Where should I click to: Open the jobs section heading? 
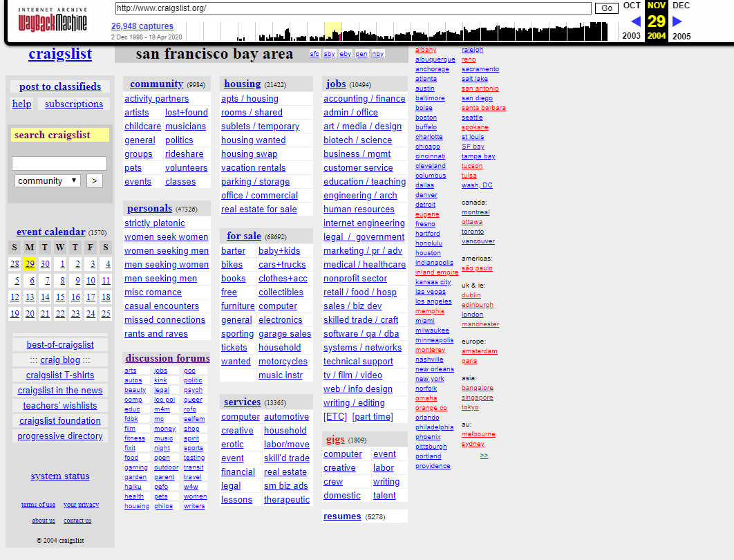tap(336, 84)
